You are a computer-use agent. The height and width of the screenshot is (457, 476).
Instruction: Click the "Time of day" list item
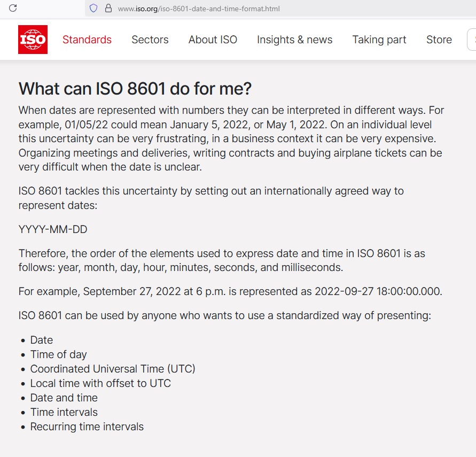point(58,354)
